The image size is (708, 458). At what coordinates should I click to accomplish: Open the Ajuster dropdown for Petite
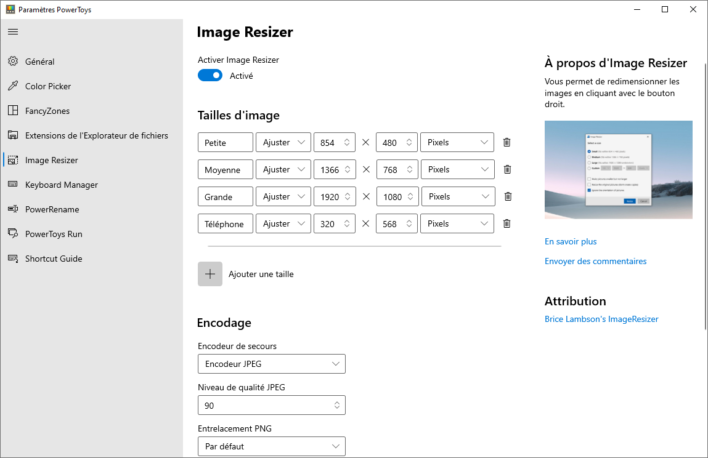[283, 142]
